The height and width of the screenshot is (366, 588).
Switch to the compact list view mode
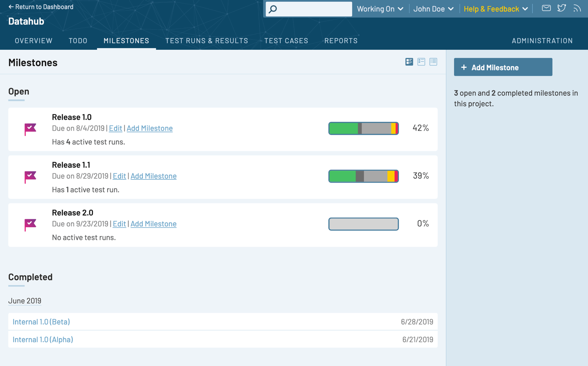pos(433,62)
